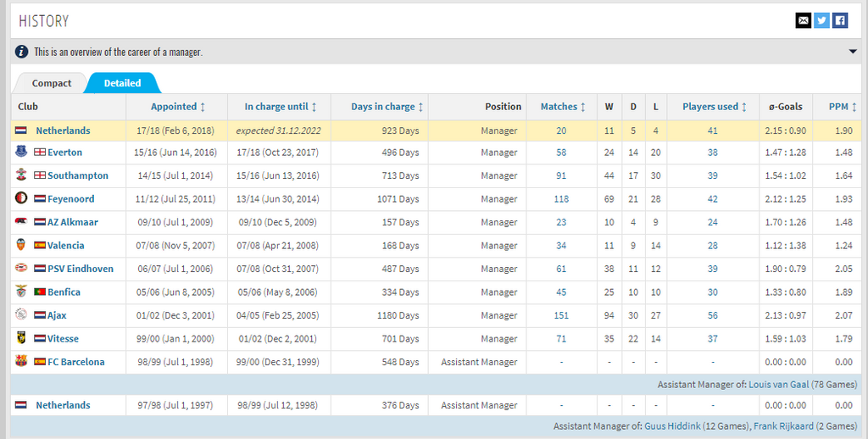Viewport: 868px width, 439px height.
Task: Open Louis van Gaal's profile link
Action: coord(778,384)
